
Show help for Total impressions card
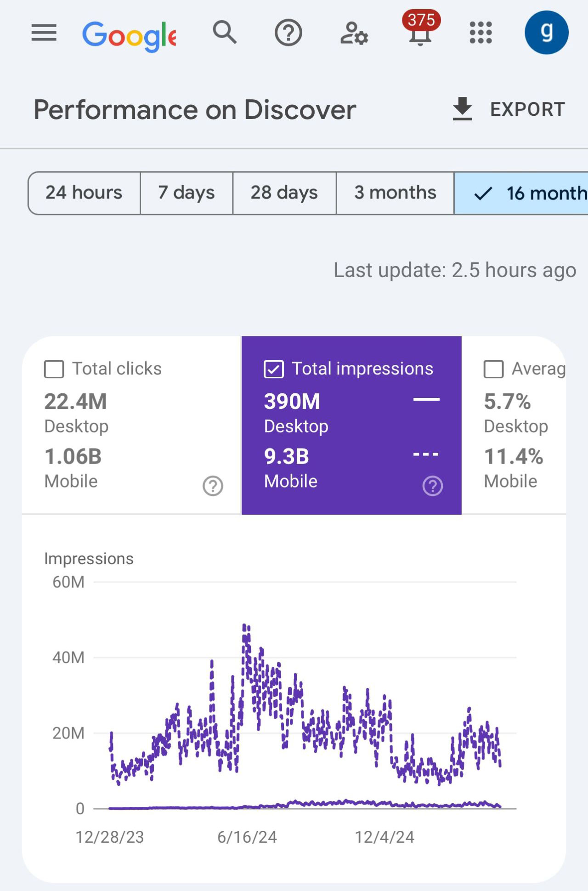tap(432, 486)
